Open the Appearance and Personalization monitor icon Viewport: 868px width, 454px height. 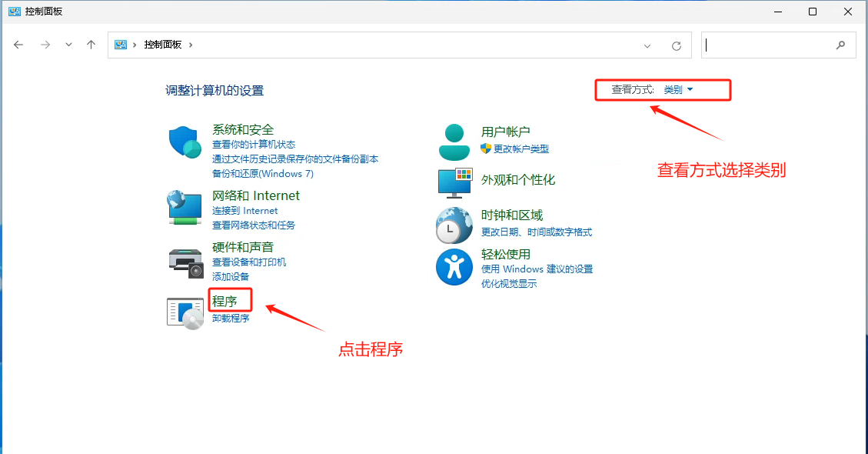(x=454, y=182)
